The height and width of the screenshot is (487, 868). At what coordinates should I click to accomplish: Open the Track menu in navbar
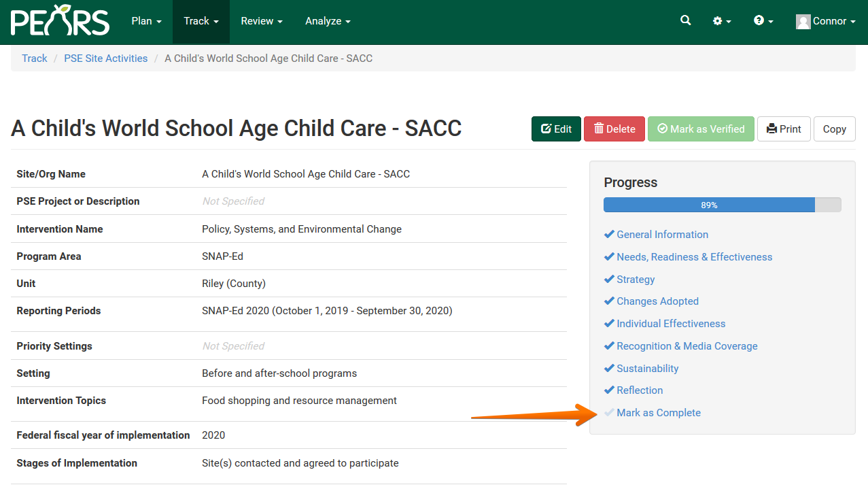[x=201, y=21]
